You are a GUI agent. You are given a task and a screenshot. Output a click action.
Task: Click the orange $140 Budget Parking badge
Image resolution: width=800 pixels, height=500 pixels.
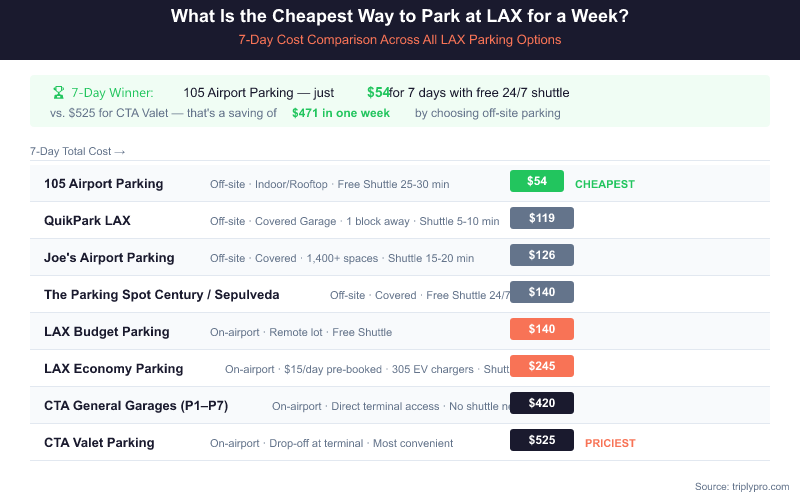541,329
